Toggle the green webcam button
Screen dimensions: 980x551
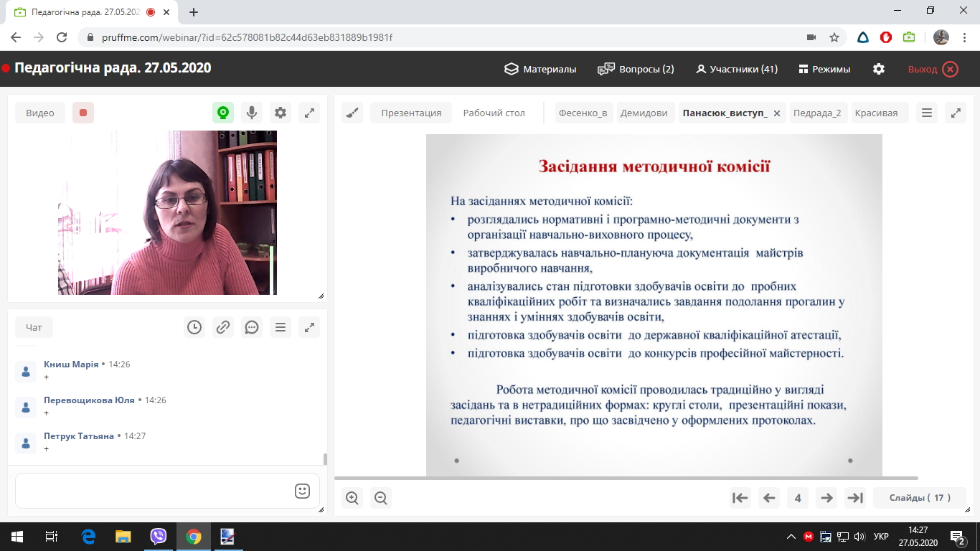(223, 113)
